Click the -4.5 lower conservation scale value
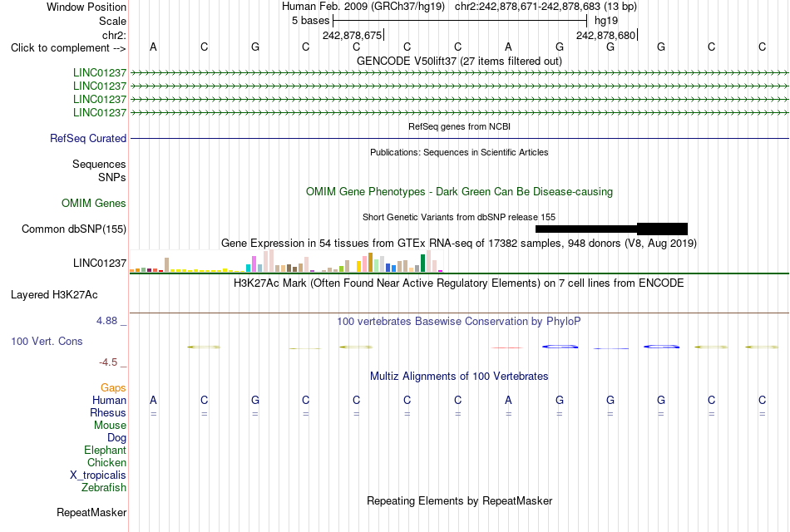The width and height of the screenshot is (790, 532). [x=108, y=362]
